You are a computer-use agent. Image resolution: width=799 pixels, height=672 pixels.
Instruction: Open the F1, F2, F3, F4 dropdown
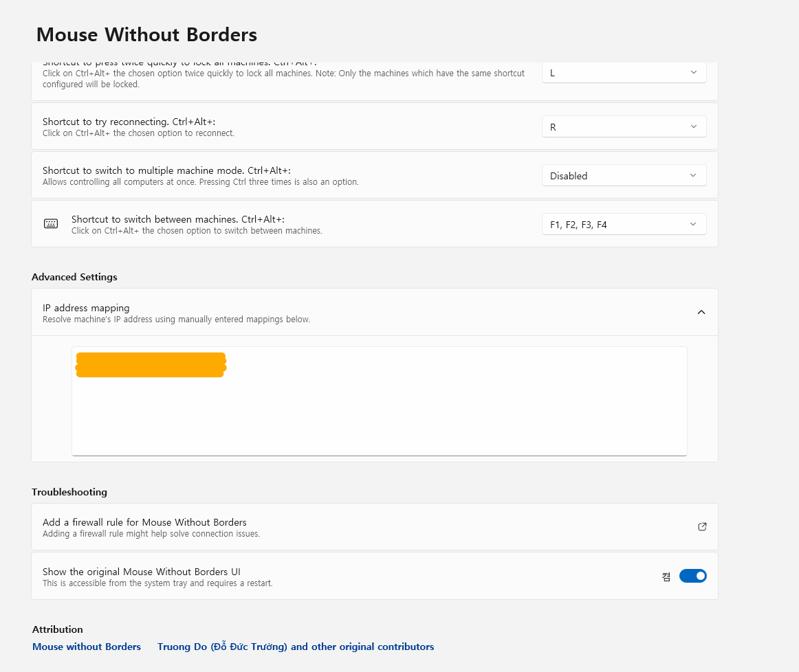[x=624, y=224]
